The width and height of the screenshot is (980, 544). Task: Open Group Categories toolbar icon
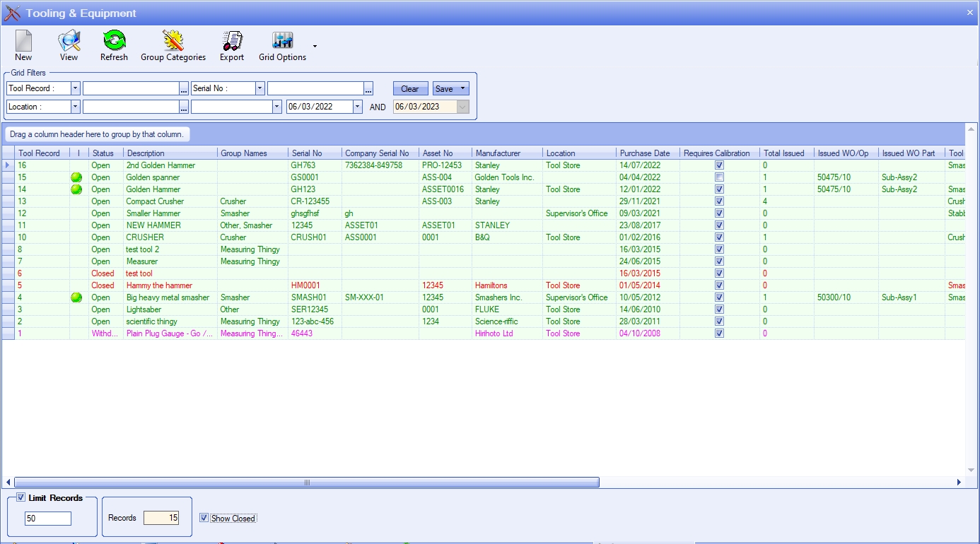click(173, 42)
